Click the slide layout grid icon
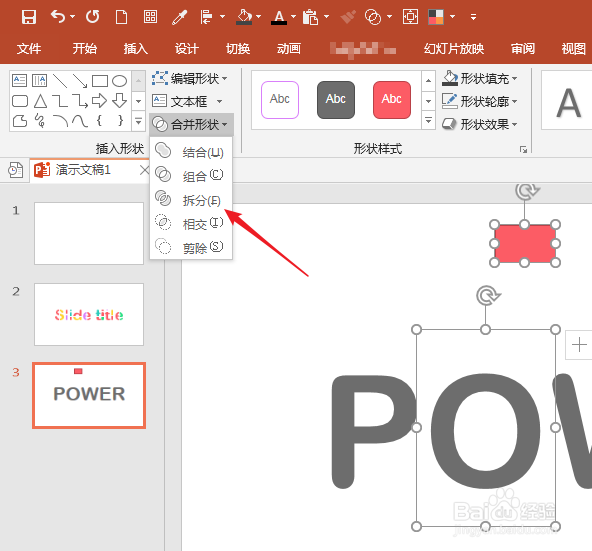The height and width of the screenshot is (551, 592). click(150, 17)
